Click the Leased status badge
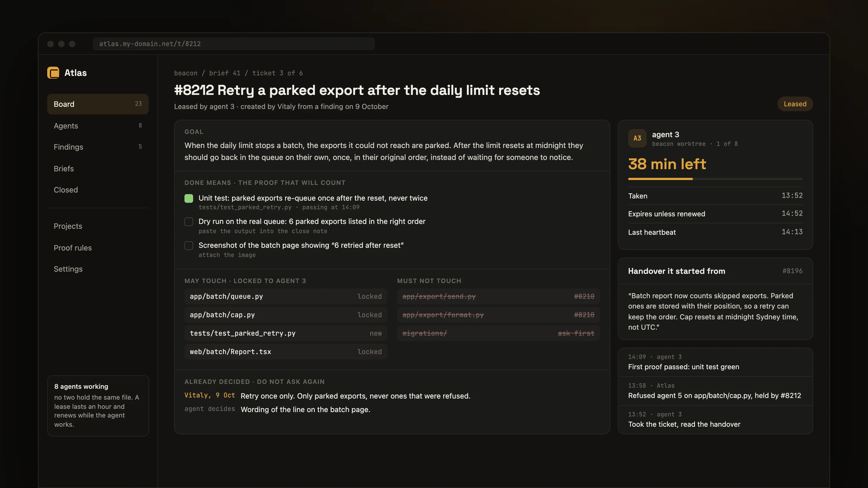Screen dimensions: 868x488 [795, 104]
